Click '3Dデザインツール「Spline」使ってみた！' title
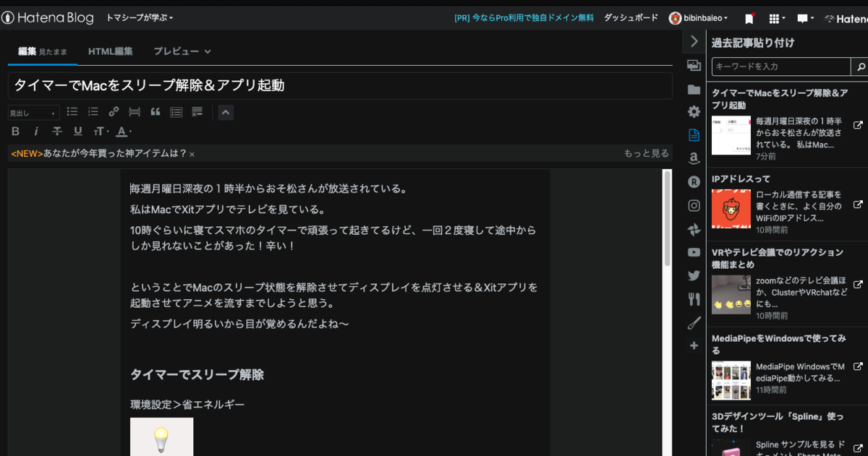The image size is (868, 456). pos(778,422)
